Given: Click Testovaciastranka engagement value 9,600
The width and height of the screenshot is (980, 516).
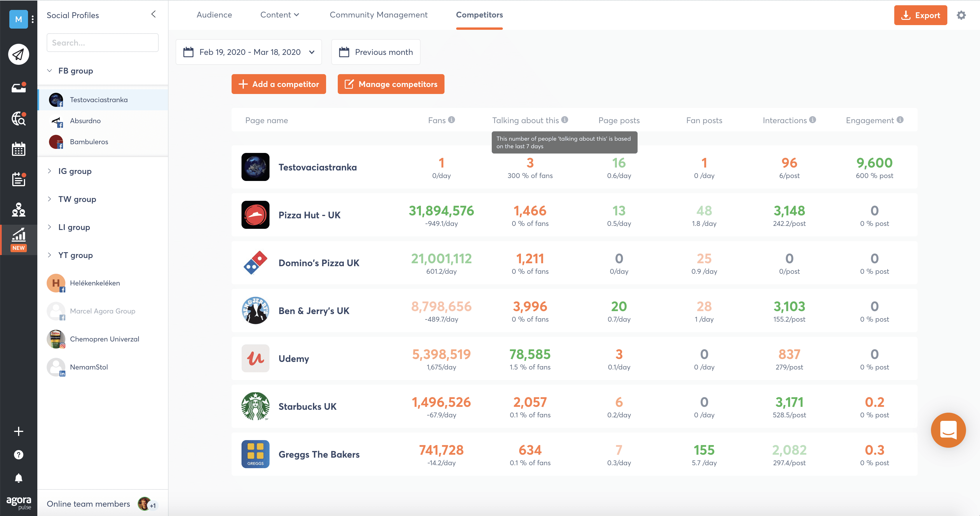Looking at the screenshot, I should [x=874, y=163].
